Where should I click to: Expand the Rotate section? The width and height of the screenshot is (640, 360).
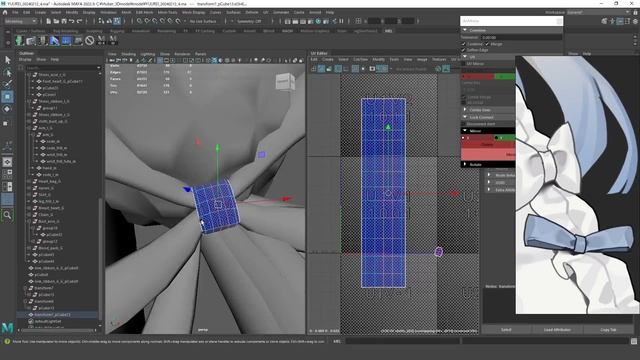(x=464, y=164)
